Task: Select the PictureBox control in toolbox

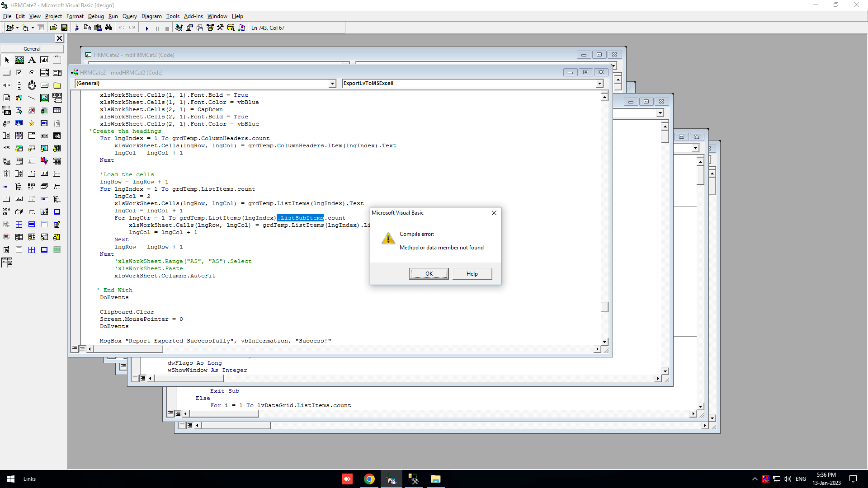Action: pos(19,60)
